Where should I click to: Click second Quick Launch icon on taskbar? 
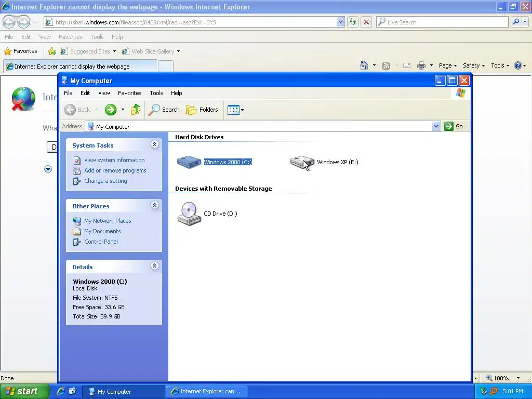click(x=73, y=391)
